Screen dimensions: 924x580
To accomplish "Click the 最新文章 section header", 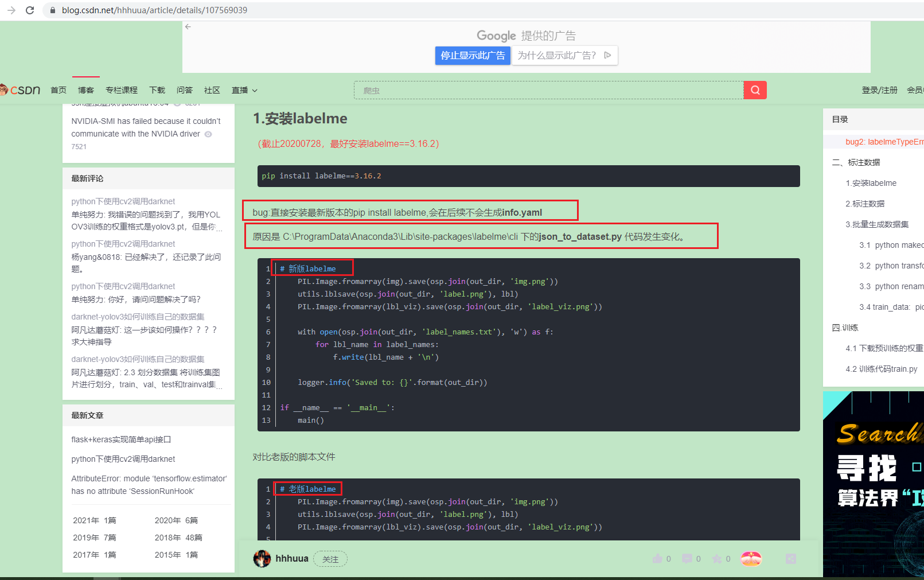I will tap(87, 415).
